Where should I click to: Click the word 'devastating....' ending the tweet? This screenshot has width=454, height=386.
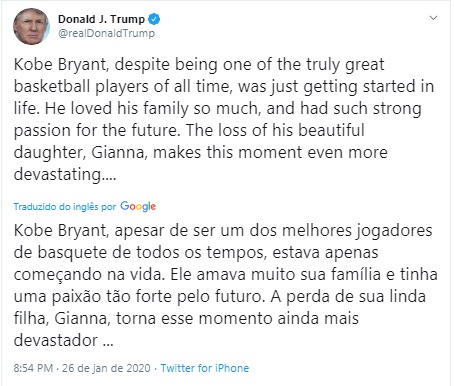[x=65, y=174]
